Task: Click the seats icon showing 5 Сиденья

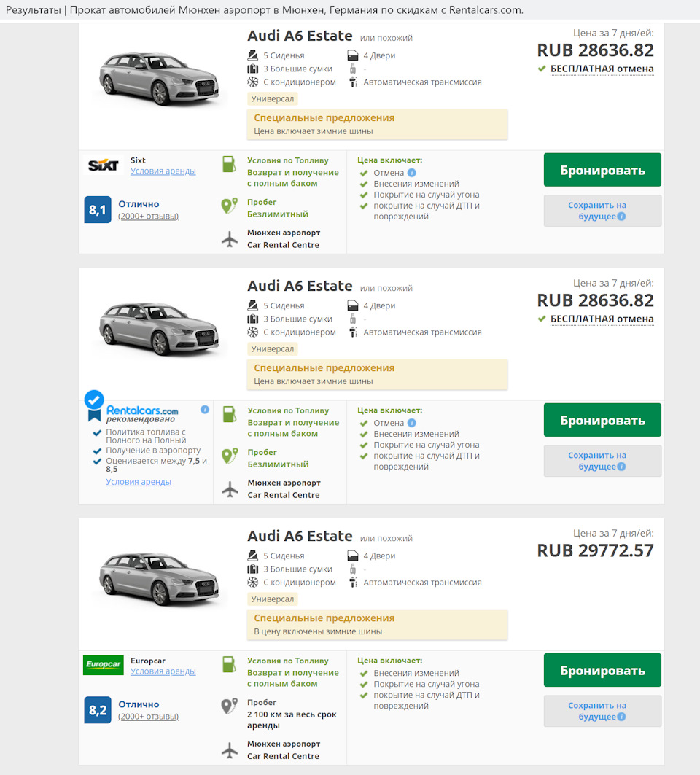Action: 252,55
